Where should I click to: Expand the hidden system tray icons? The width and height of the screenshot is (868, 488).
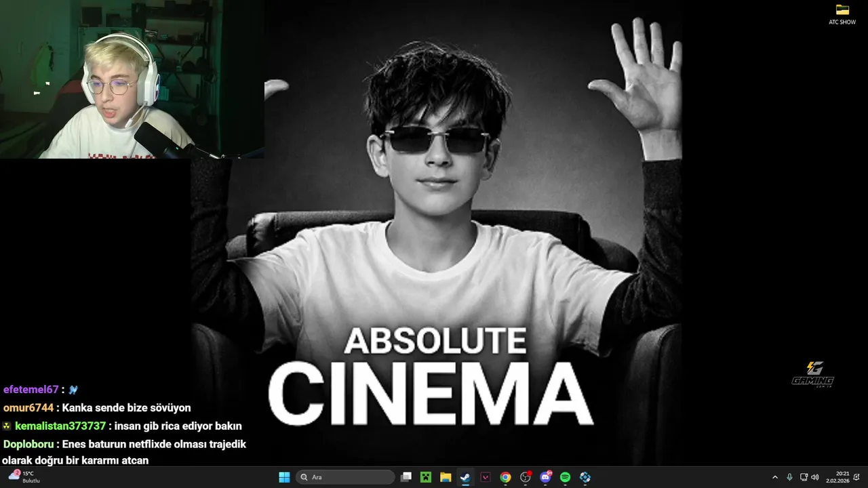tap(775, 477)
